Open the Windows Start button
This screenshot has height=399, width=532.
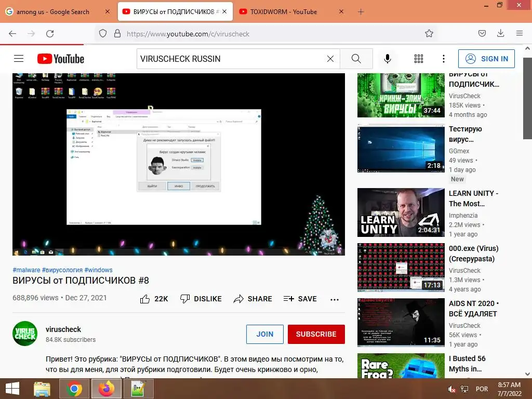click(x=12, y=389)
